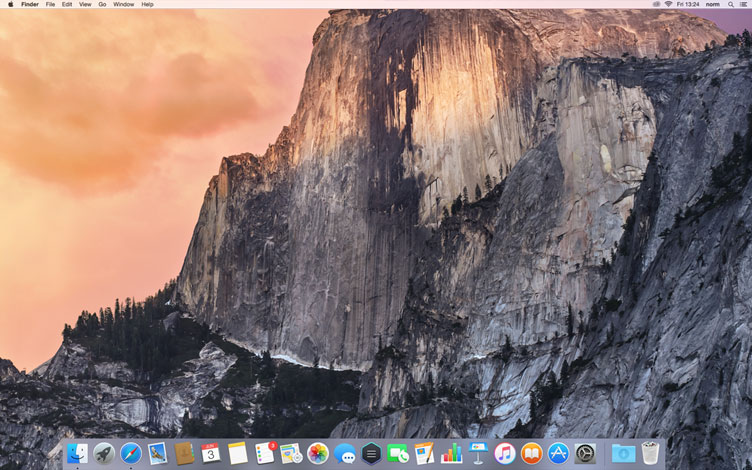
Task: Open FaceTime from the dock
Action: click(x=398, y=454)
